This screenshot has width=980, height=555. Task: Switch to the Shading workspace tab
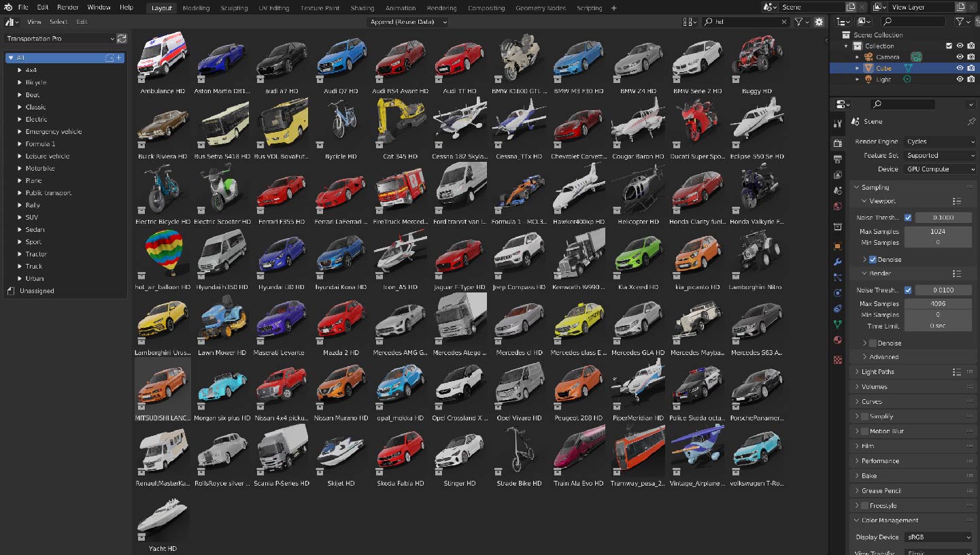(x=362, y=8)
